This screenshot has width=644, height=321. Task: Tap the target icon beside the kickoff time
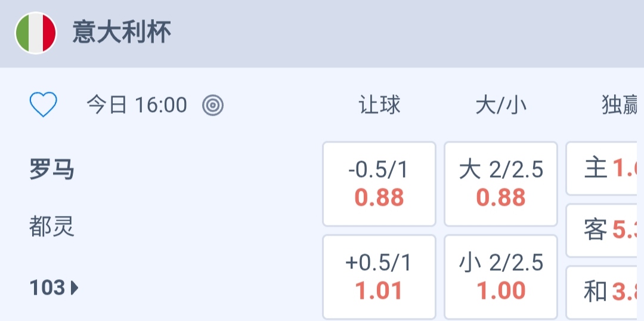click(213, 106)
